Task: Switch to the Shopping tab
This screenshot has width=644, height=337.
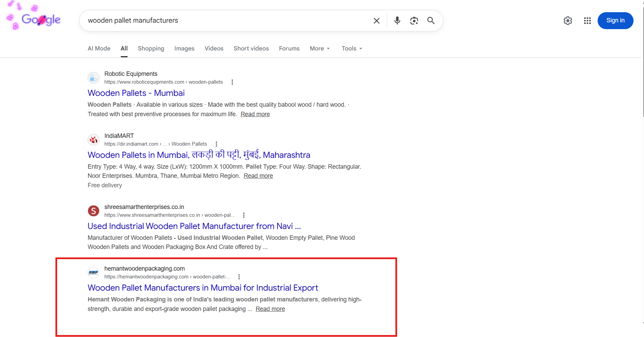Action: (x=151, y=48)
